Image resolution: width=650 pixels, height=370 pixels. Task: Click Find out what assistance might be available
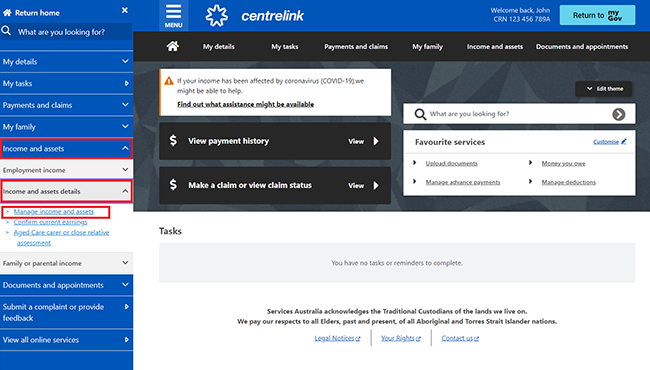click(245, 104)
